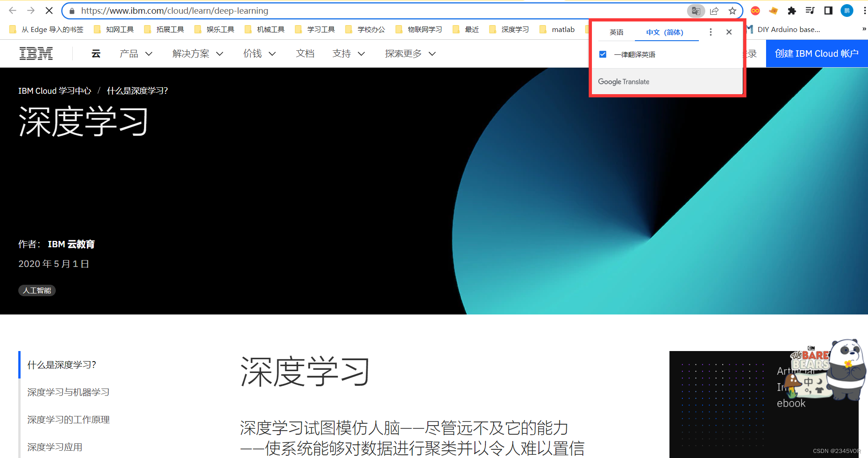Click the red infinity extension icon
This screenshot has width=868, height=458.
coord(756,11)
